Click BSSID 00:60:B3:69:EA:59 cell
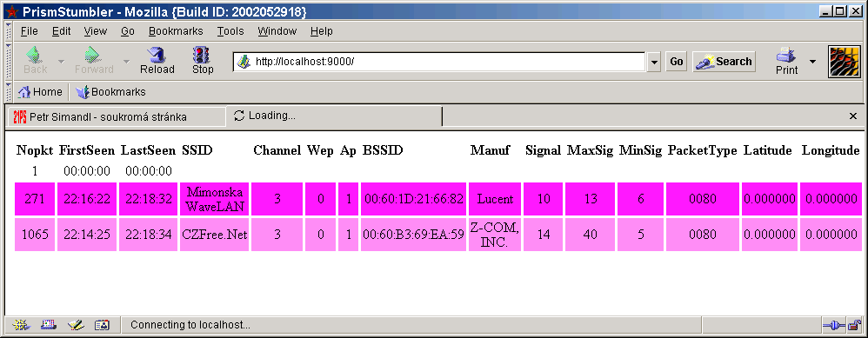 [x=413, y=235]
